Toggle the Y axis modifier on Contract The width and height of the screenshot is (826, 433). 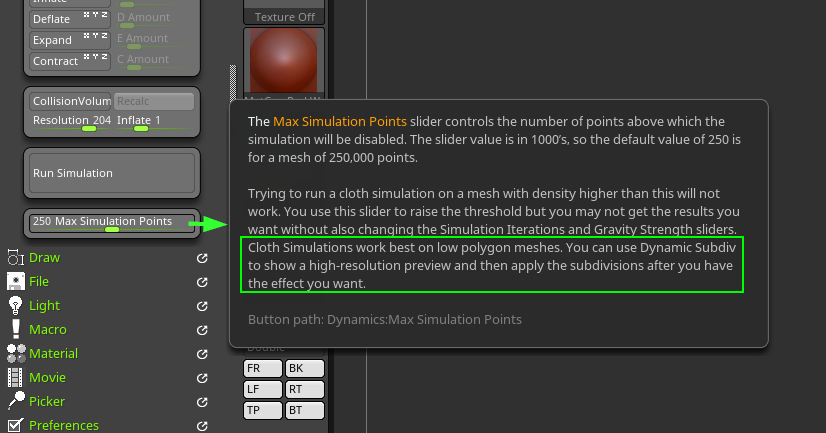tap(95, 57)
